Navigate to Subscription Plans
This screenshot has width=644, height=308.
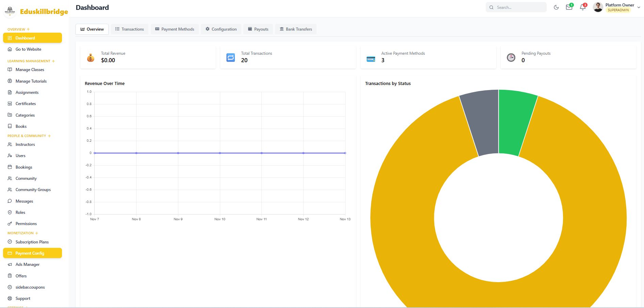click(32, 242)
